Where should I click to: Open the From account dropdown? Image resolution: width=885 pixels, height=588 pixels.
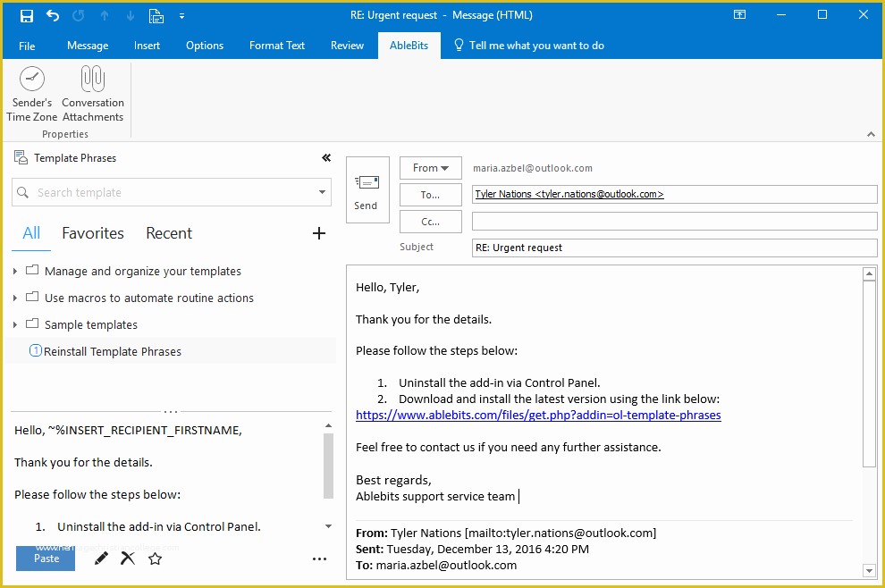click(x=431, y=168)
